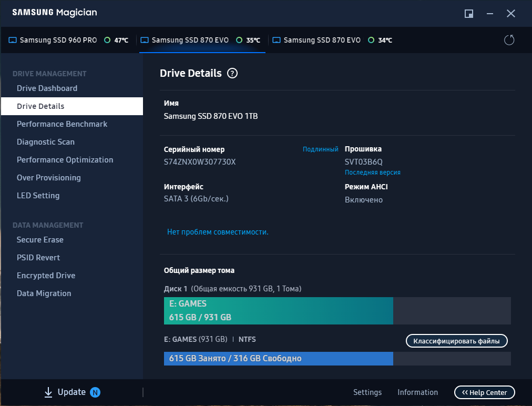Click the Последняя версия firmware link
Viewport: 532px width, 406px height.
[x=373, y=172]
